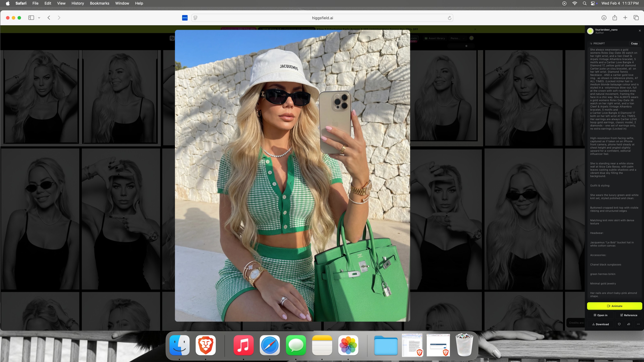Screen dimensions: 644x362
Task: Open the three-dot more options menu
Action: coord(638,324)
